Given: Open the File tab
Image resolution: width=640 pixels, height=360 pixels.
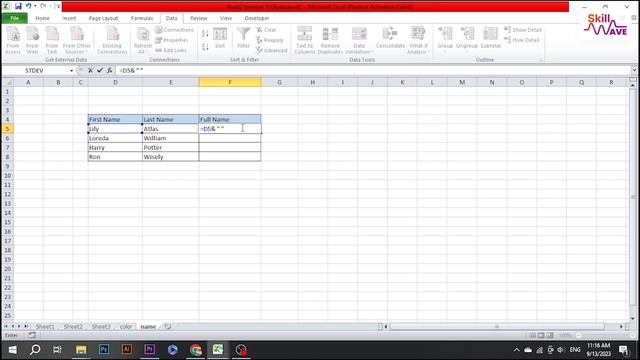Looking at the screenshot, I should pyautogui.click(x=15, y=18).
